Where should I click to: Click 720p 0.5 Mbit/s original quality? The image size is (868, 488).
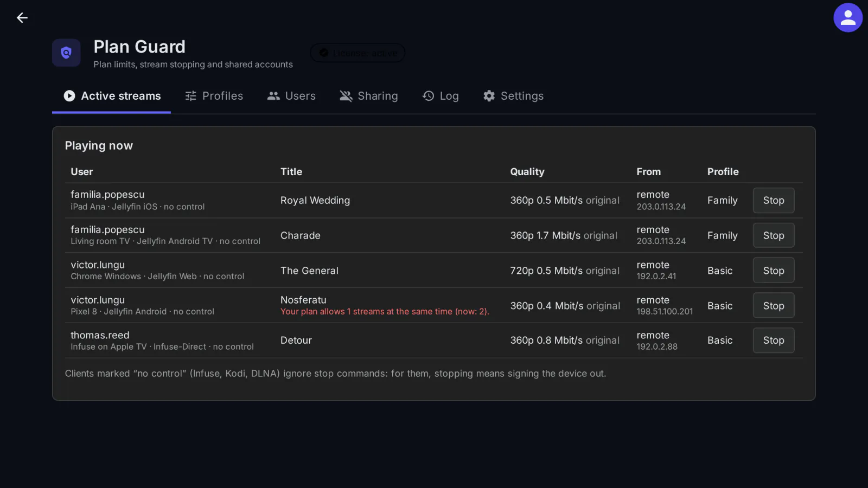[565, 271]
